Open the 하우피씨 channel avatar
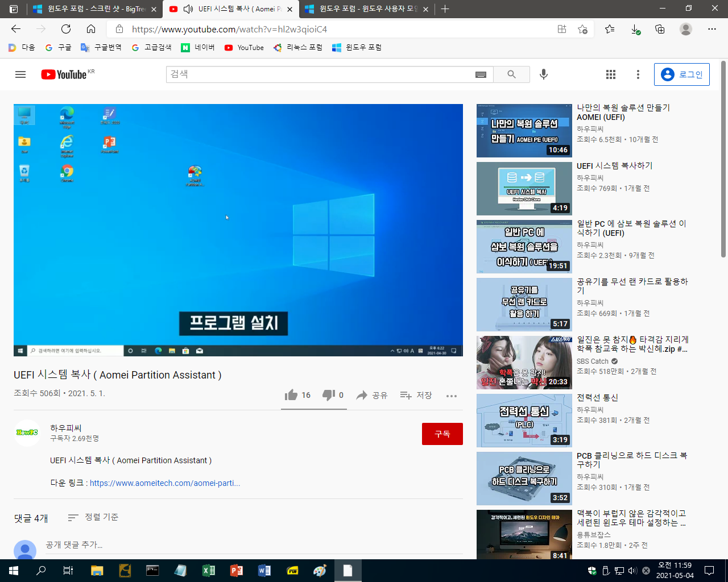Viewport: 728px width, 582px height. [27, 433]
